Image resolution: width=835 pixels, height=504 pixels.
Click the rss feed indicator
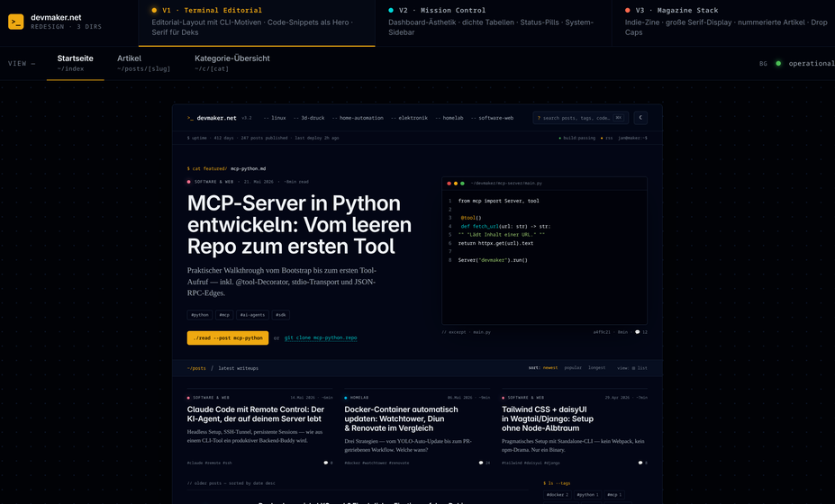tap(606, 138)
